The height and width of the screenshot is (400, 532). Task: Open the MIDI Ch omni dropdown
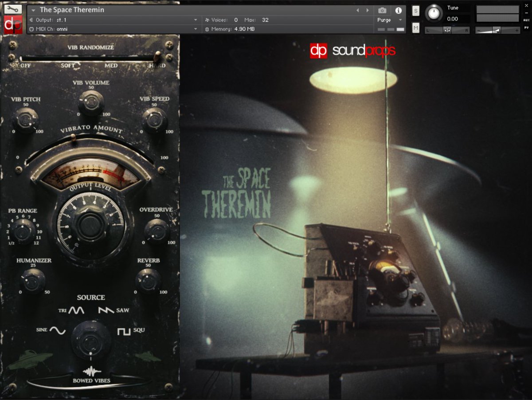pyautogui.click(x=113, y=29)
